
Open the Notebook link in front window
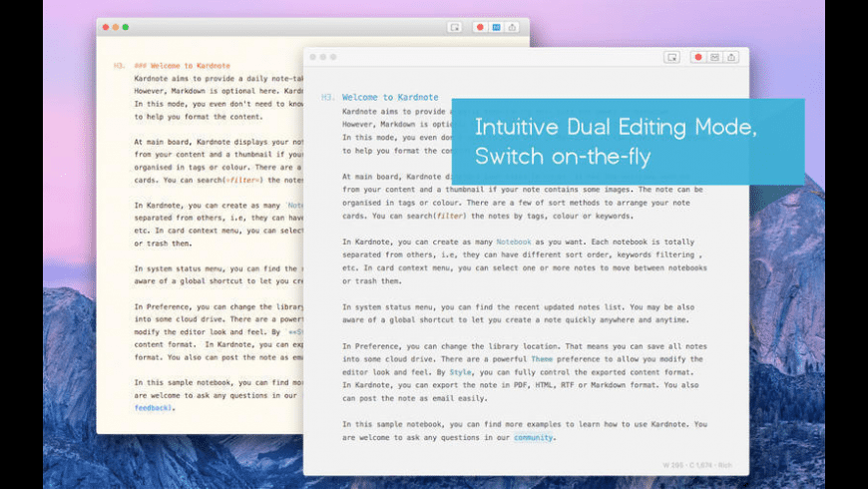[514, 243]
